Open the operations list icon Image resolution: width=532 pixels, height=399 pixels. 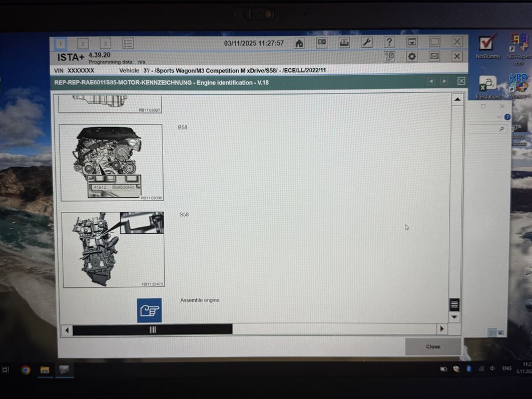[128, 43]
